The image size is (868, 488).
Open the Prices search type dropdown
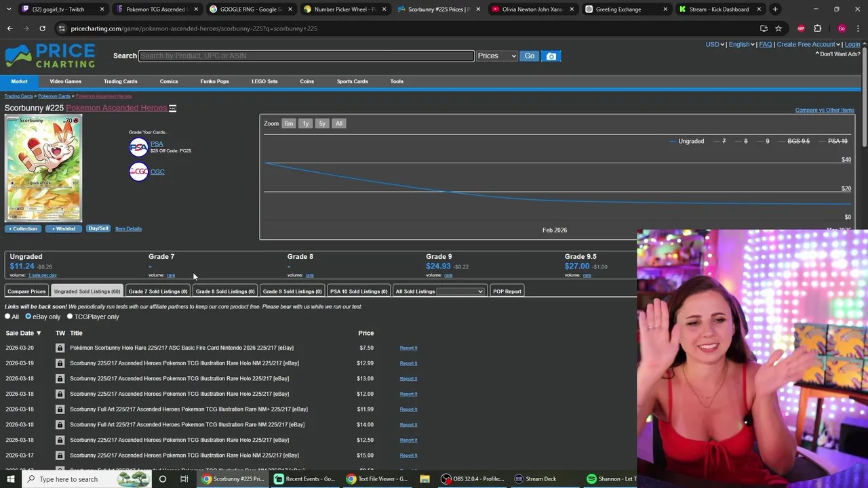pyautogui.click(x=496, y=56)
